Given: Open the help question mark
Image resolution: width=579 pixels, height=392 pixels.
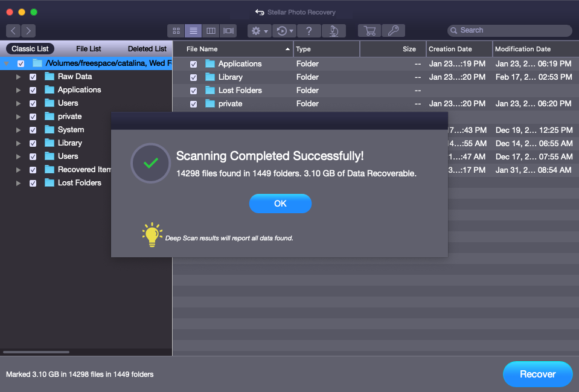Looking at the screenshot, I should point(309,31).
